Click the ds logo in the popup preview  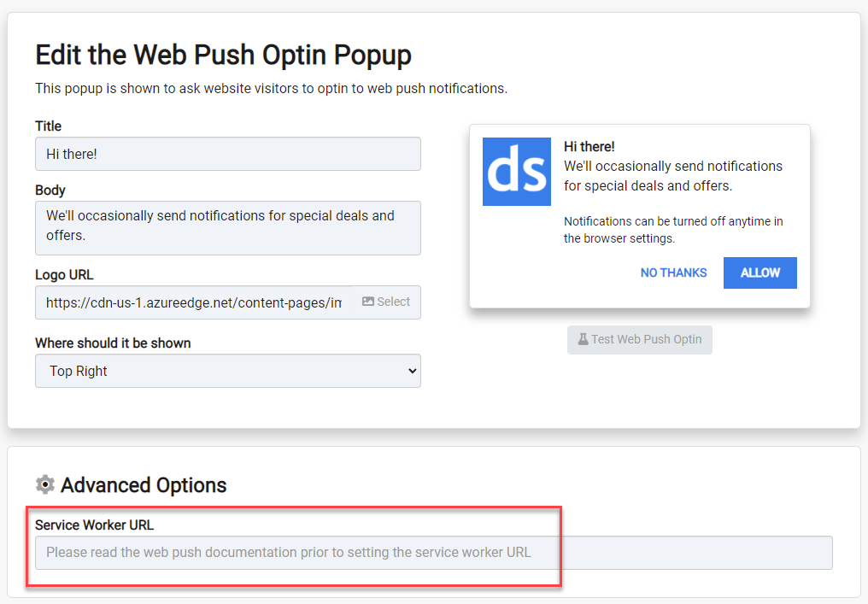click(x=517, y=172)
